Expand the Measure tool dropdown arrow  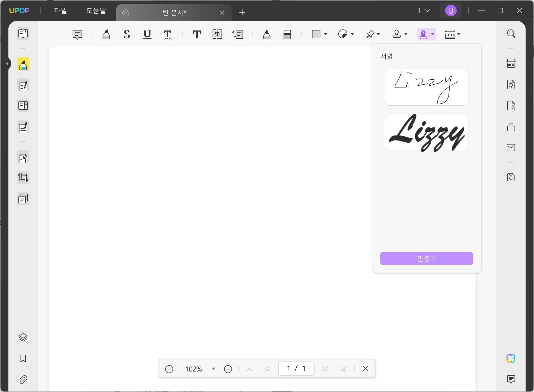tap(459, 34)
